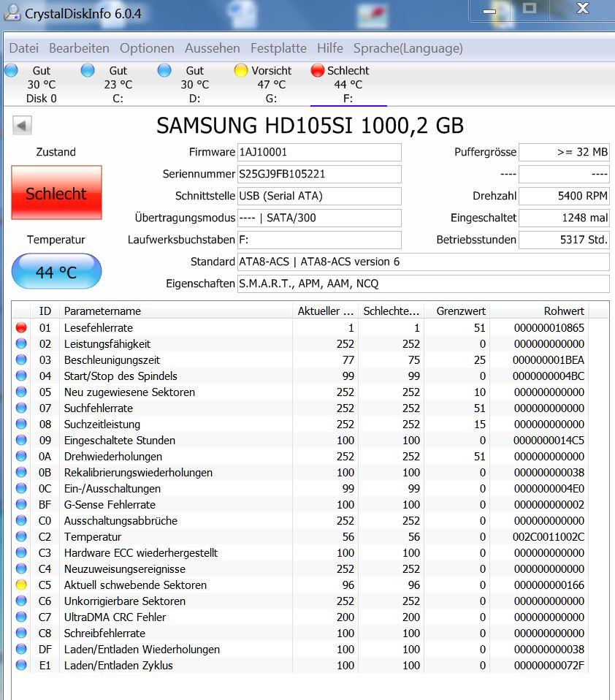Click blue icon of Neu zugewiesene Sektoren
The image size is (615, 700).
click(x=21, y=392)
